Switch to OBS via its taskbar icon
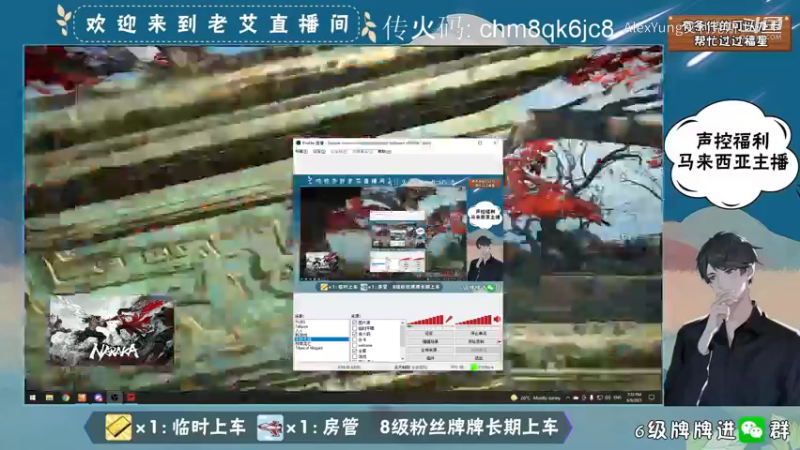Screen dimensions: 800x450 coord(115,397)
